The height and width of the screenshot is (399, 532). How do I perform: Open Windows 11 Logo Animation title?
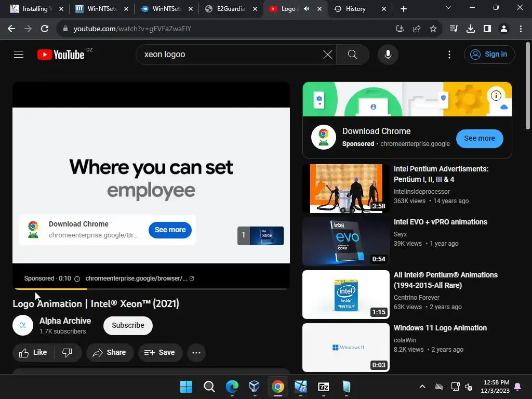tap(440, 328)
